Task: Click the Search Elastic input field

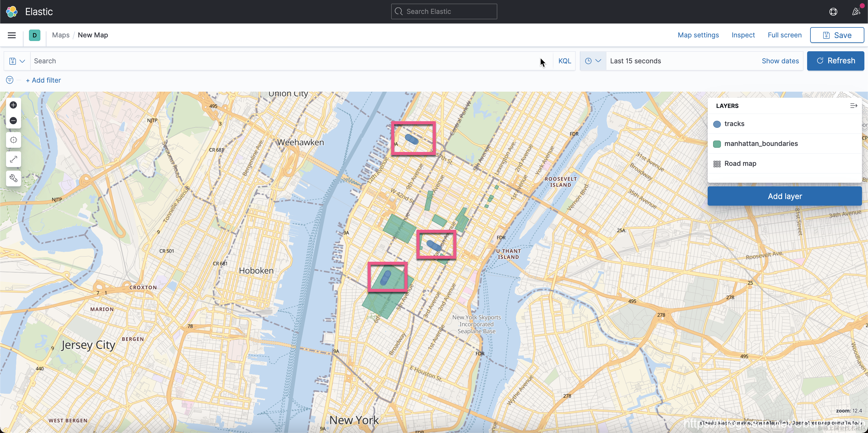Action: [444, 11]
